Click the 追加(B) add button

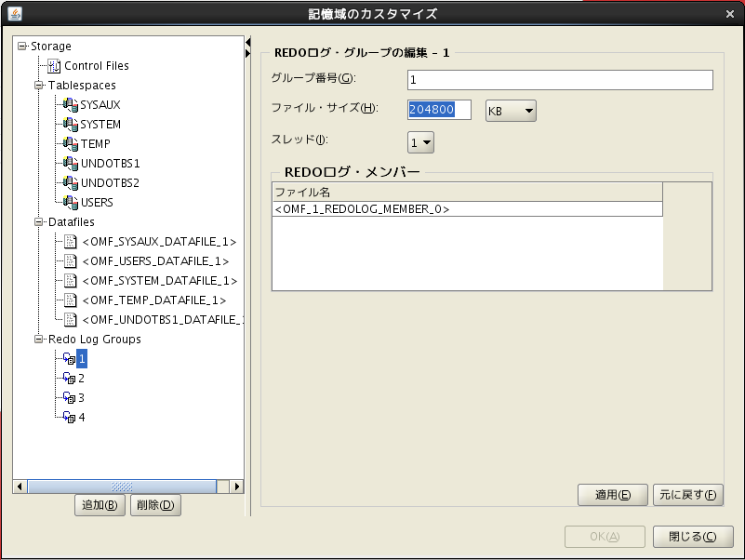pyautogui.click(x=100, y=505)
